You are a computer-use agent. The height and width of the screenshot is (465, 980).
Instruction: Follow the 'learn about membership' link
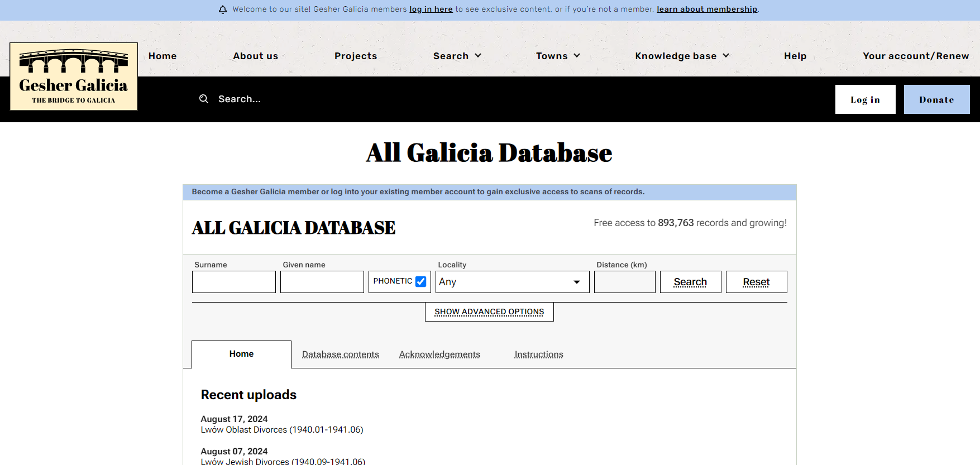(x=706, y=9)
